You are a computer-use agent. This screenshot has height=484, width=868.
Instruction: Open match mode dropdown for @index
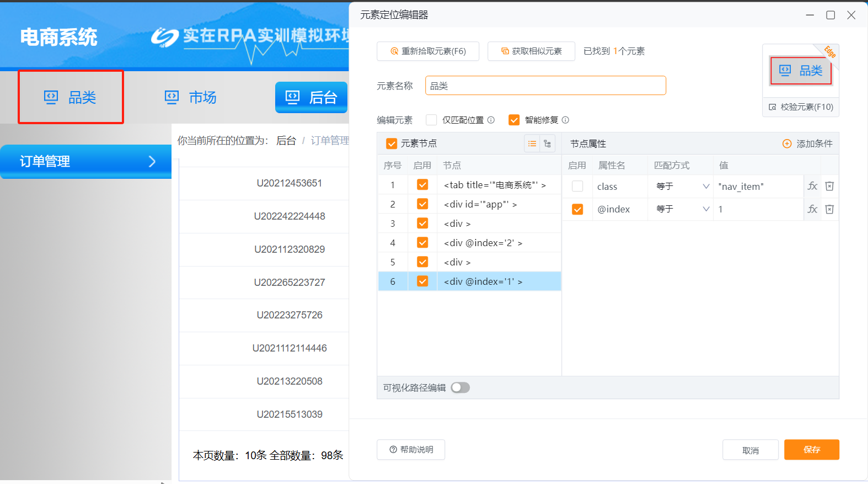click(x=682, y=209)
